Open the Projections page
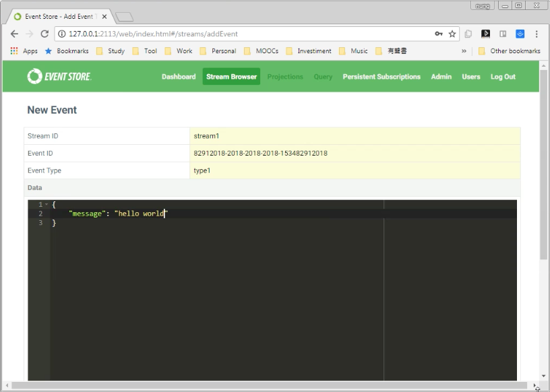The image size is (550, 392). [x=285, y=76]
